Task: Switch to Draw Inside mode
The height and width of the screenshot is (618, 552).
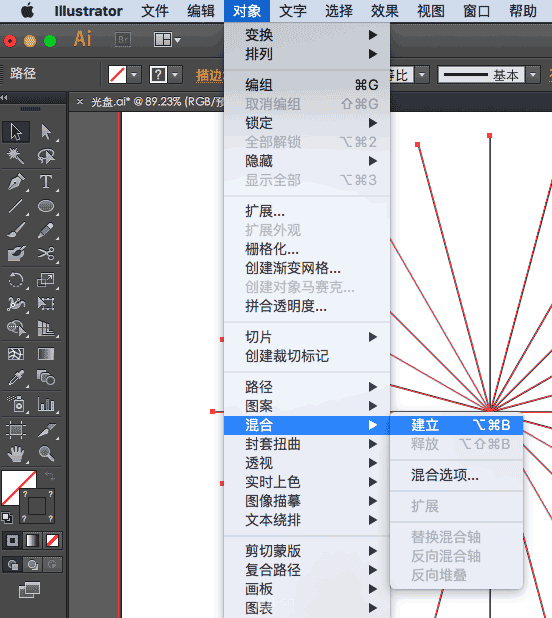Action: [x=52, y=565]
